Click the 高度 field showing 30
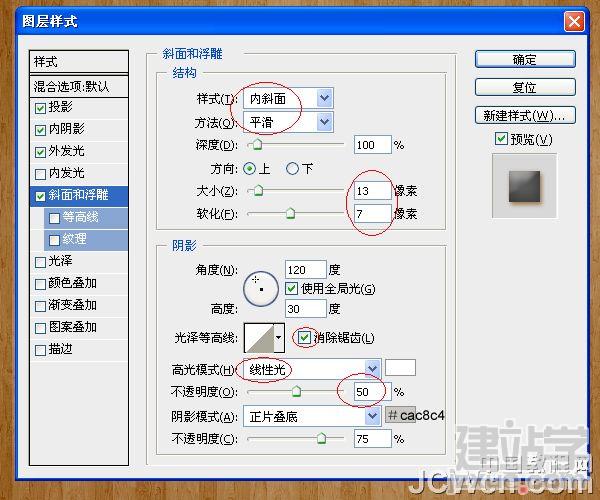600x500 pixels. pyautogui.click(x=306, y=308)
